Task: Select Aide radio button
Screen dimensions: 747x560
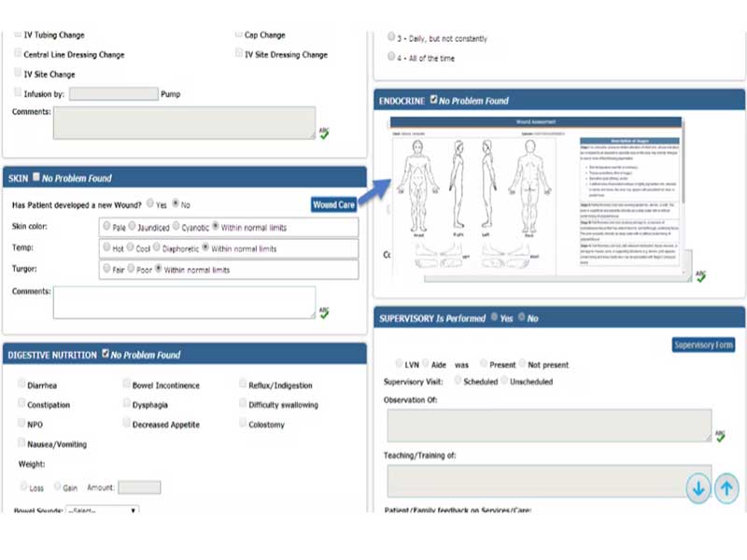Action: [x=426, y=363]
